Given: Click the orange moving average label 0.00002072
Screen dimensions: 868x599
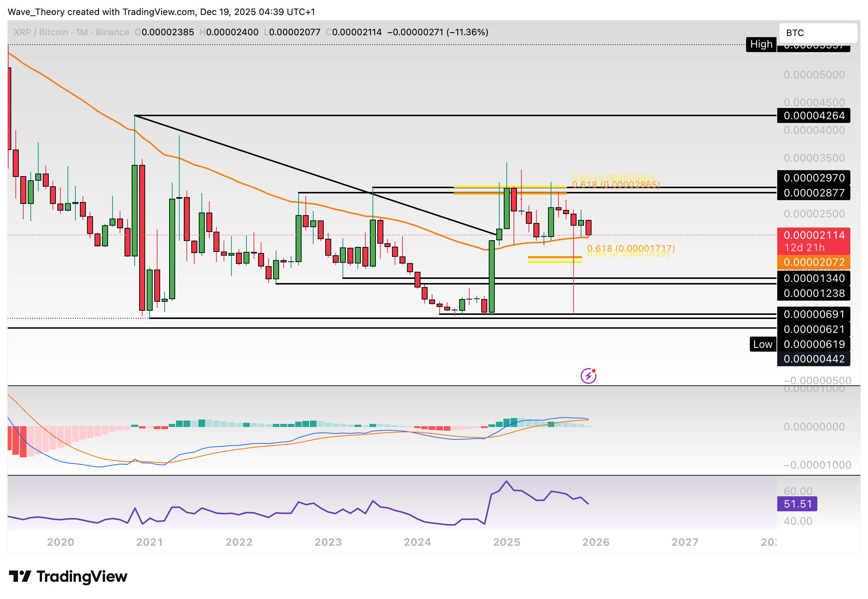Looking at the screenshot, I should pos(813,262).
